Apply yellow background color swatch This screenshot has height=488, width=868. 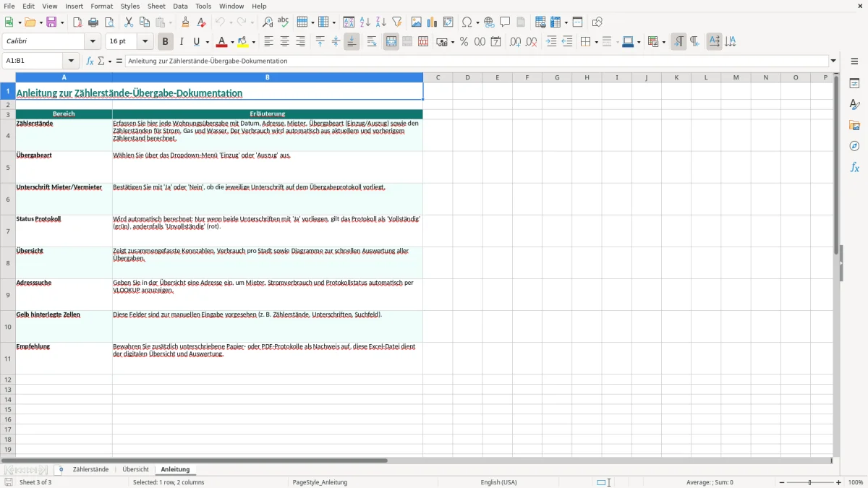tap(243, 42)
